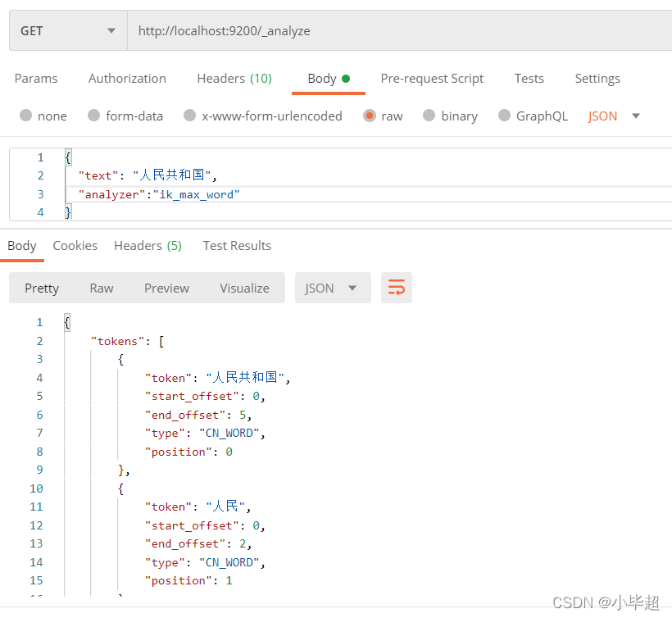Open the request Headers (10) tab
672x618 pixels.
click(x=234, y=79)
